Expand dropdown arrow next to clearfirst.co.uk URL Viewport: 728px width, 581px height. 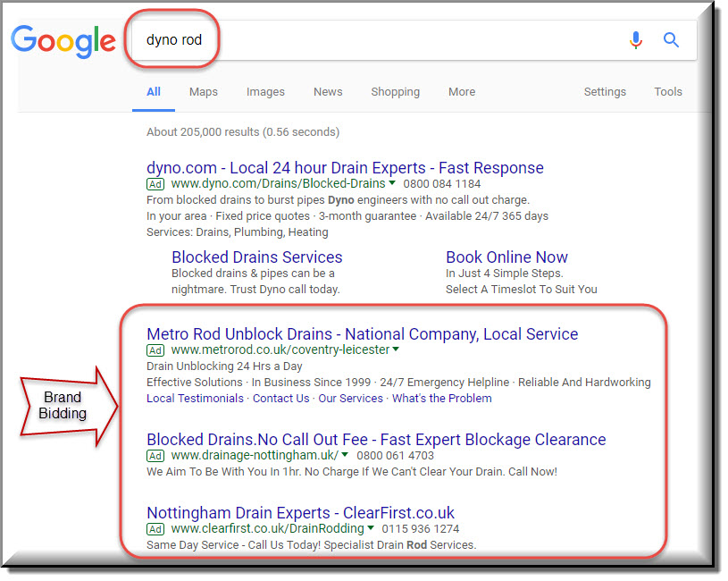click(371, 528)
